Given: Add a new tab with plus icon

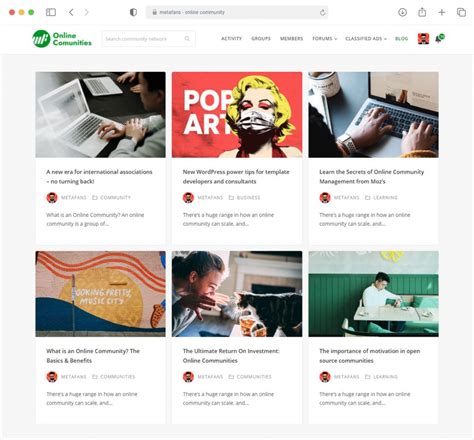Looking at the screenshot, I should click(442, 12).
